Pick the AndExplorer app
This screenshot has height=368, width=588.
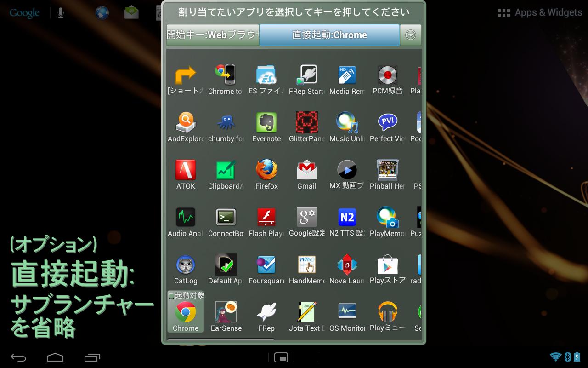tap(186, 122)
